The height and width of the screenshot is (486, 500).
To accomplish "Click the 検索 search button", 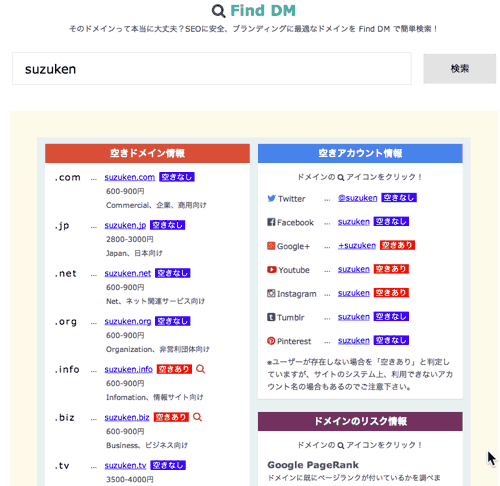I will [460, 68].
